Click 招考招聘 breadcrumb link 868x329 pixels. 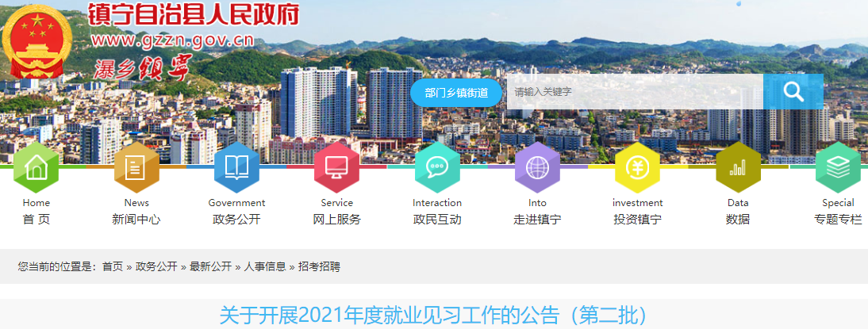319,267
